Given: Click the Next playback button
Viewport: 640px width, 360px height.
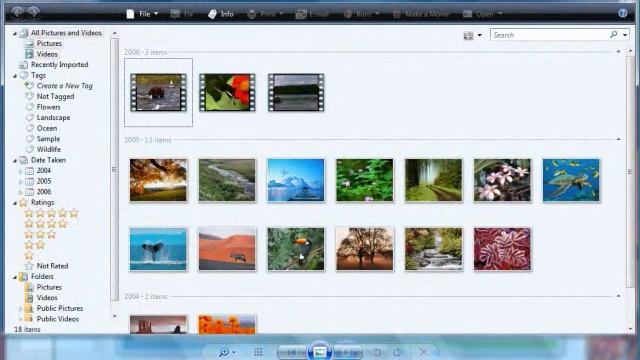Looking at the screenshot, I should 348,352.
